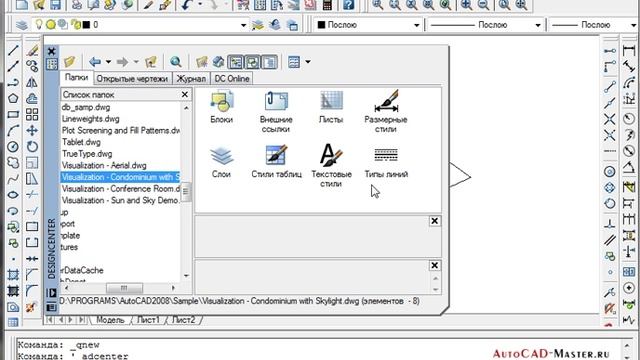Click the Help question mark icon

pos(348,5)
